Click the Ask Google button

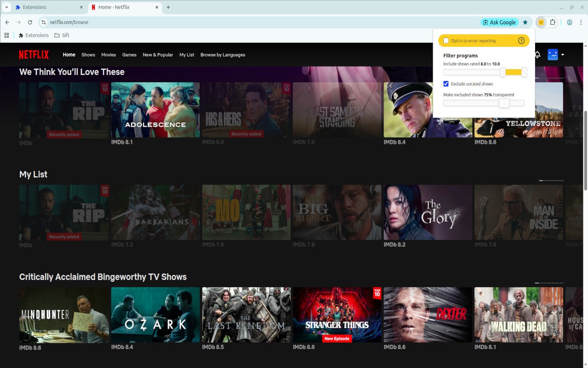(499, 22)
